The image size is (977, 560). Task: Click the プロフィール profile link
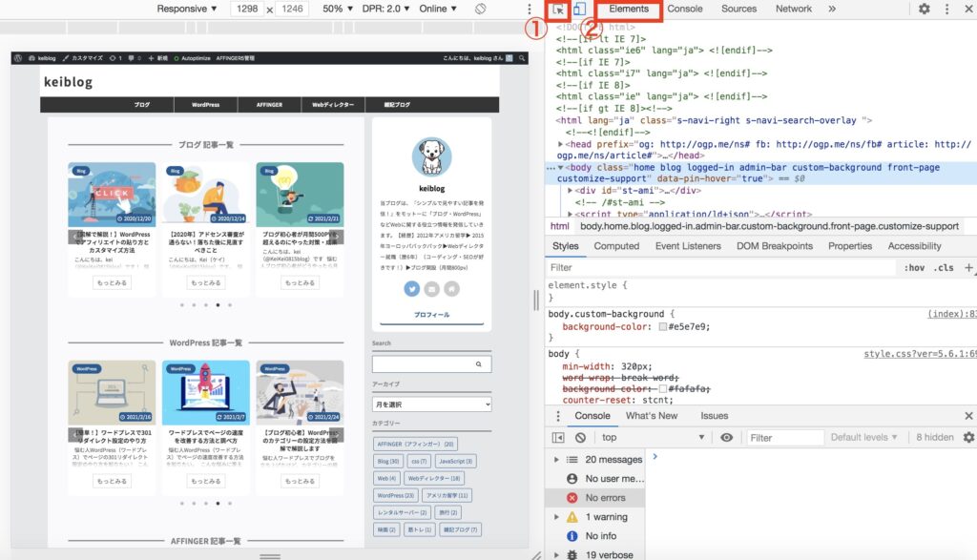432,315
